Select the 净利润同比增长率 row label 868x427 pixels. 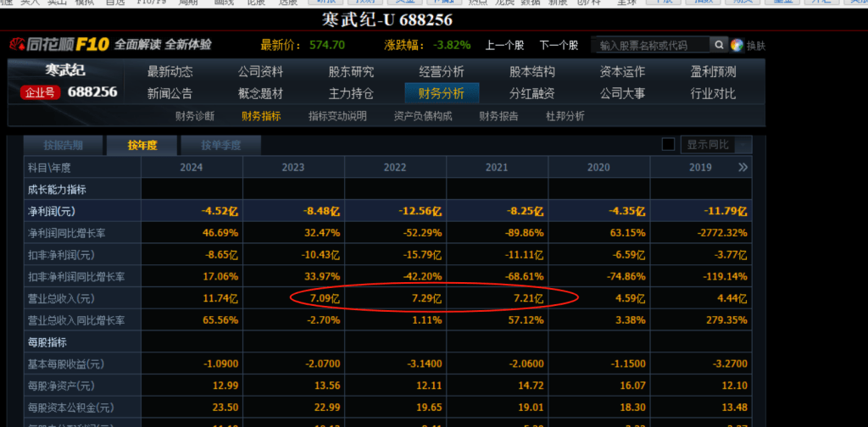(x=66, y=234)
